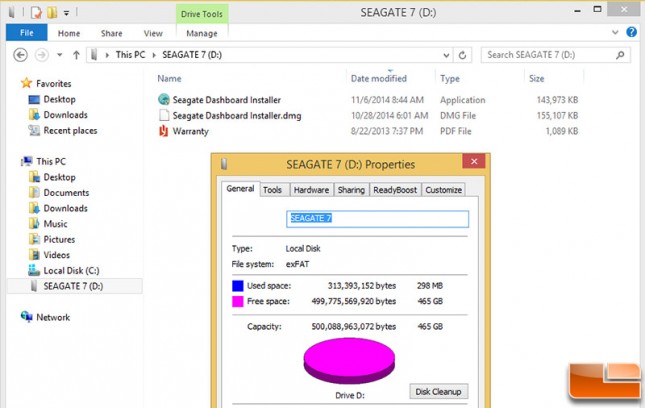645x408 pixels.
Task: Go up one folder level
Action: coord(76,55)
